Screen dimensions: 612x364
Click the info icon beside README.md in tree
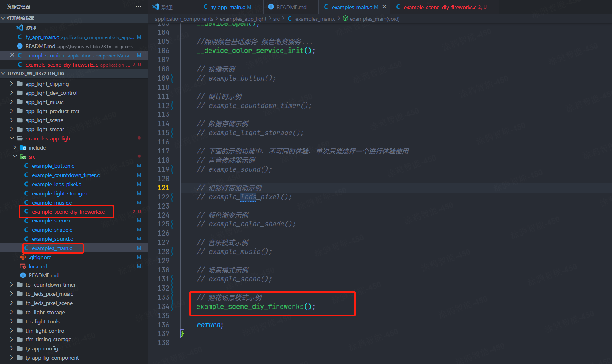tap(23, 275)
